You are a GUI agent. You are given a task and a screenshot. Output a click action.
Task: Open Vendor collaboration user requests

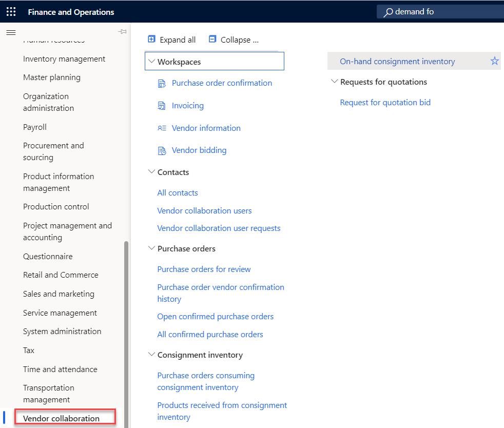click(219, 228)
